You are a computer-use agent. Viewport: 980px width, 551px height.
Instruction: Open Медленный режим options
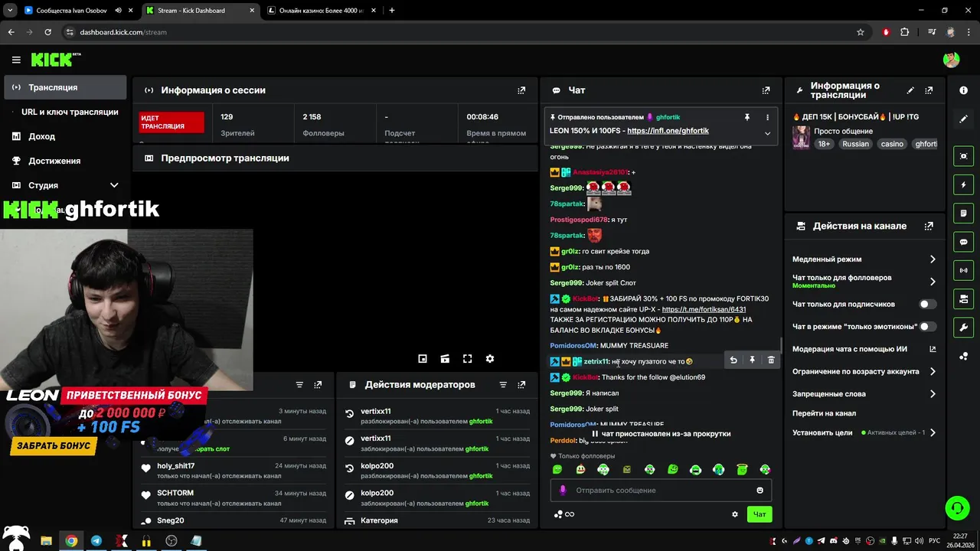click(864, 259)
